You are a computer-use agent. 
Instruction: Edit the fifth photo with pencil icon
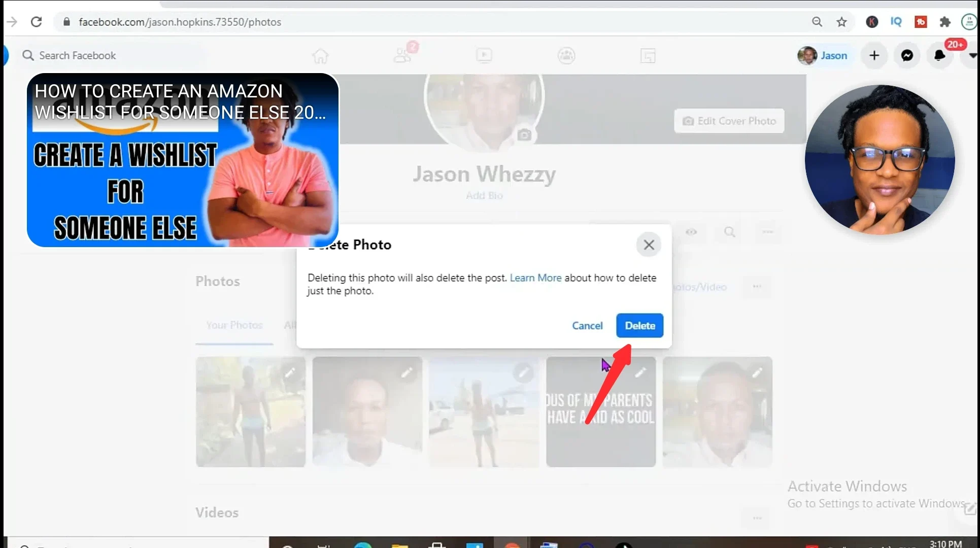757,373
